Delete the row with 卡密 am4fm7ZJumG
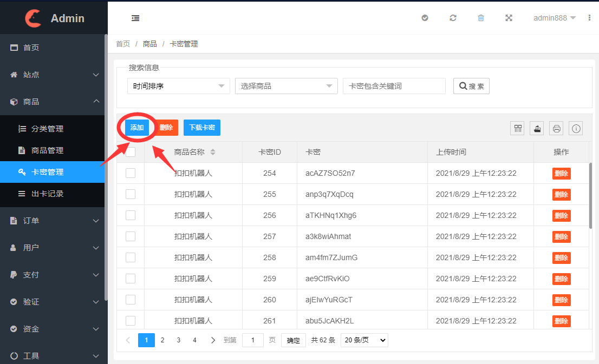This screenshot has width=599, height=364. pyautogui.click(x=561, y=258)
